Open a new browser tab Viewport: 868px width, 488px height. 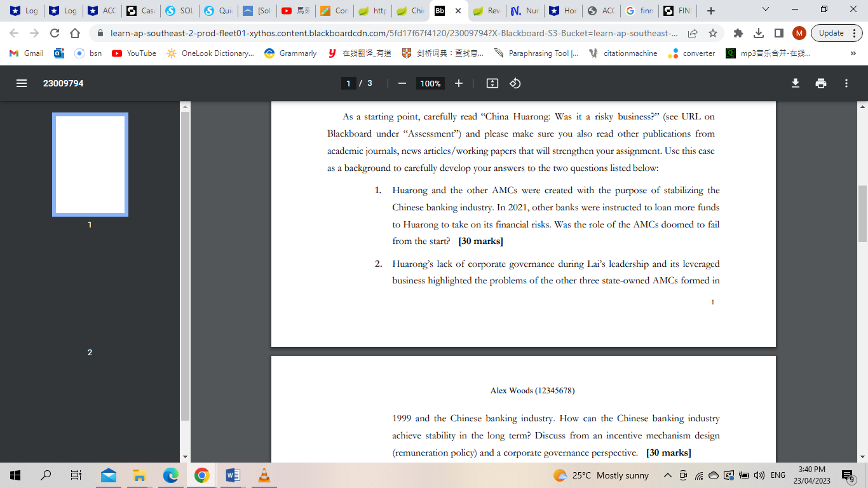click(x=711, y=11)
